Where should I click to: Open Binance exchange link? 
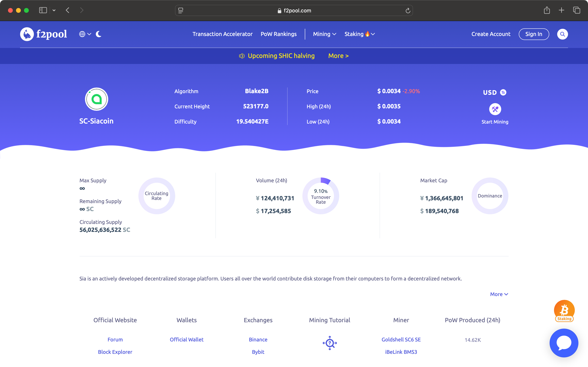(258, 340)
